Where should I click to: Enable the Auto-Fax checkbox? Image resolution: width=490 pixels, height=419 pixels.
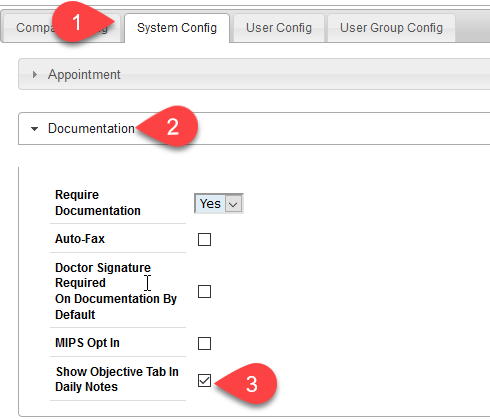tap(204, 239)
